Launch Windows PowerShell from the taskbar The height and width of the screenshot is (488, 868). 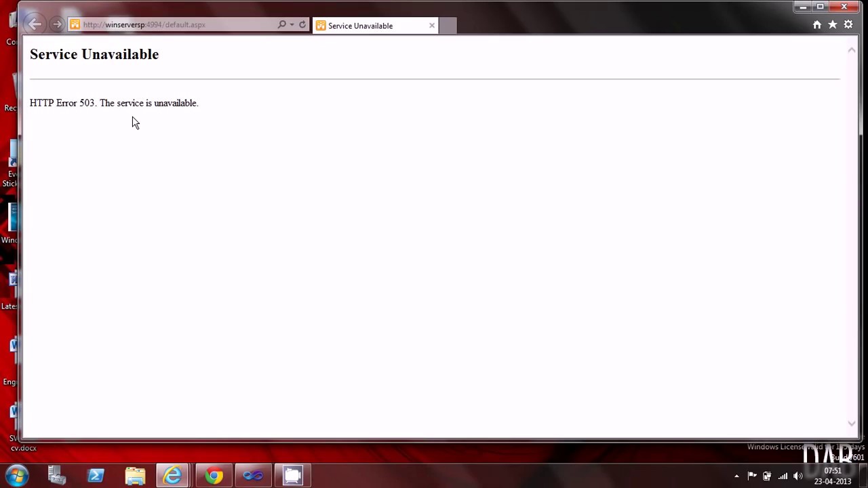click(x=96, y=475)
